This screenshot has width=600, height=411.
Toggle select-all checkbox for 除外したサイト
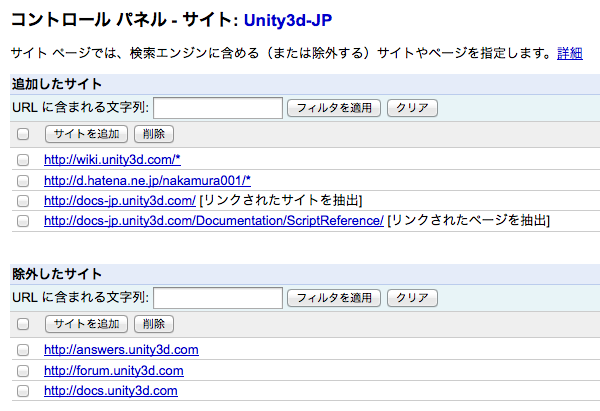(23, 324)
